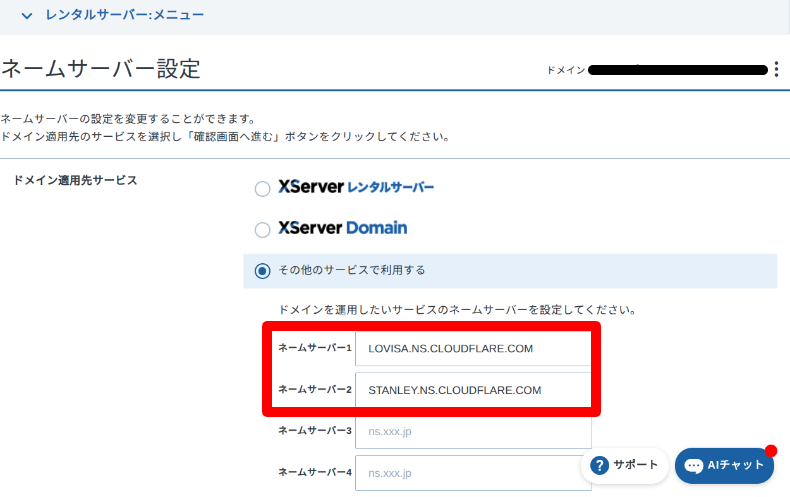Image resolution: width=790 pixels, height=497 pixels.
Task: Click the ネームサーバー2 label
Action: click(x=315, y=389)
